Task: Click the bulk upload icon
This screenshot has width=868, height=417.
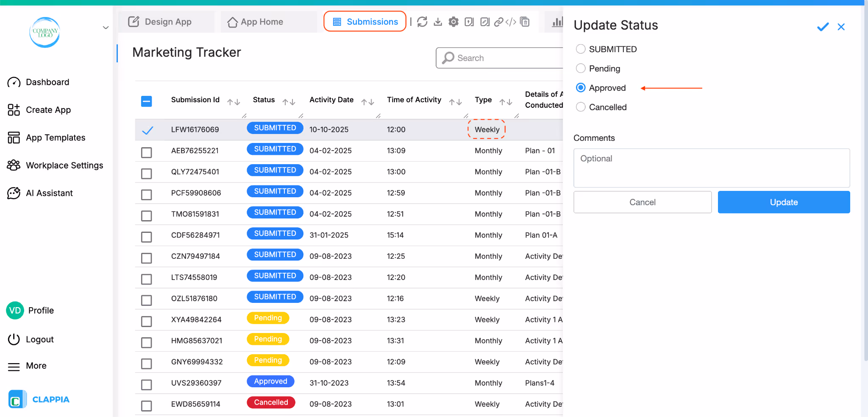Action: click(x=469, y=22)
